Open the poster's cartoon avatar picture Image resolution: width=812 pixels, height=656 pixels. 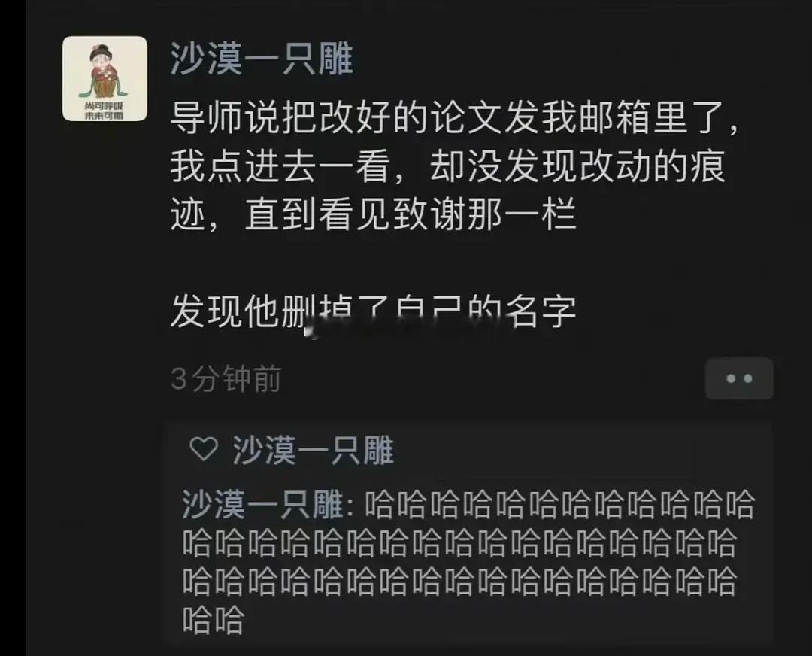105,79
